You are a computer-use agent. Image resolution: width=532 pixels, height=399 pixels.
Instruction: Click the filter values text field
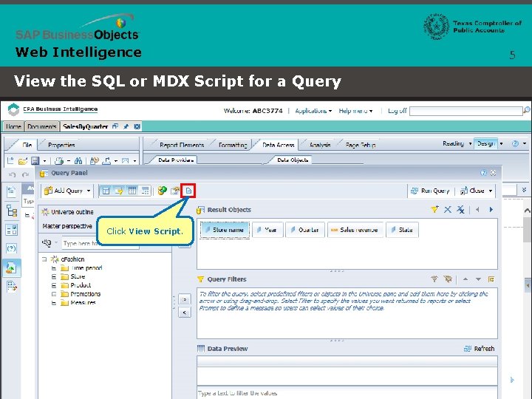tap(347, 393)
